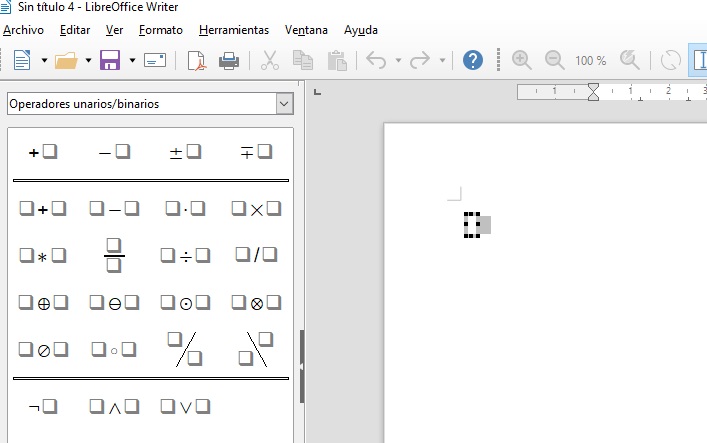Expand the Open file dropdown arrow
The width and height of the screenshot is (707, 443).
click(88, 61)
